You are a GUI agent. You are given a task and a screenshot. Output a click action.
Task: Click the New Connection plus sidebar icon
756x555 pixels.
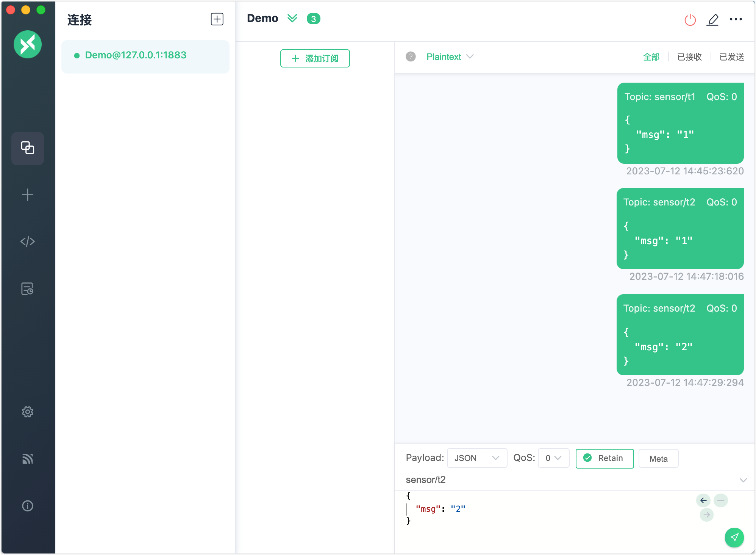point(27,195)
